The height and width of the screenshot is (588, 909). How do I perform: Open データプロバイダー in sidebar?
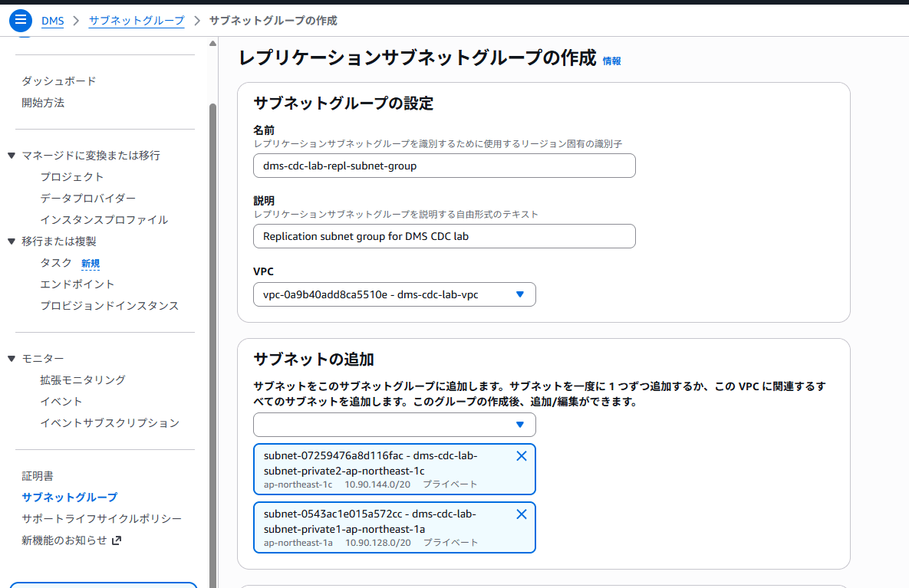[x=88, y=198]
